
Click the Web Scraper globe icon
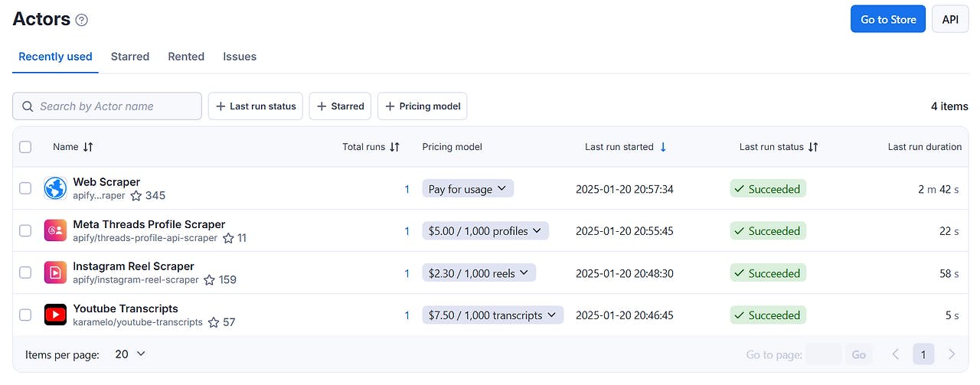click(55, 188)
